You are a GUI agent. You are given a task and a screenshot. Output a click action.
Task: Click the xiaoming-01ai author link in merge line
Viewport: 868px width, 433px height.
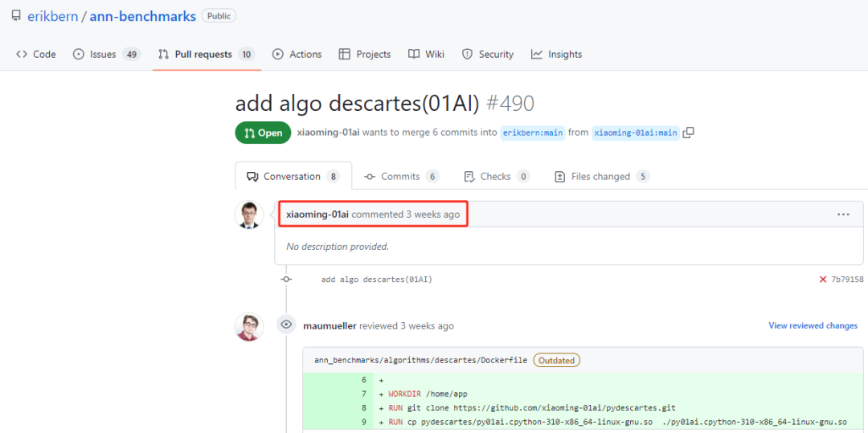coord(328,133)
